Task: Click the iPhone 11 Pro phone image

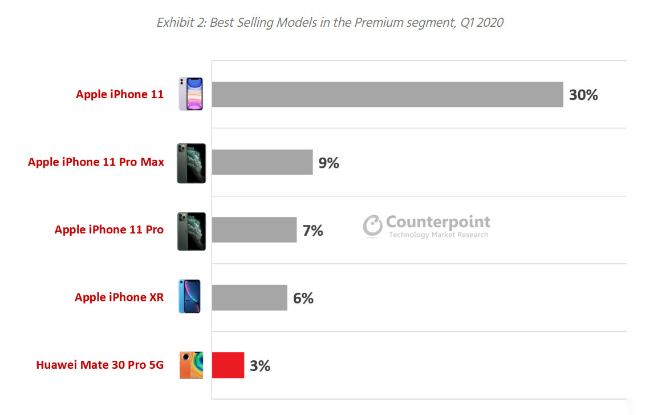Action: pyautogui.click(x=191, y=230)
